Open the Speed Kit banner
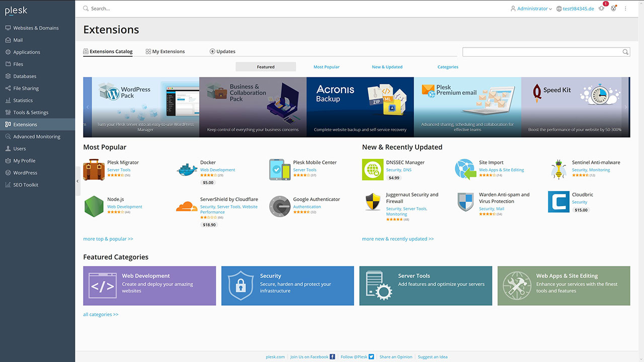 point(575,107)
